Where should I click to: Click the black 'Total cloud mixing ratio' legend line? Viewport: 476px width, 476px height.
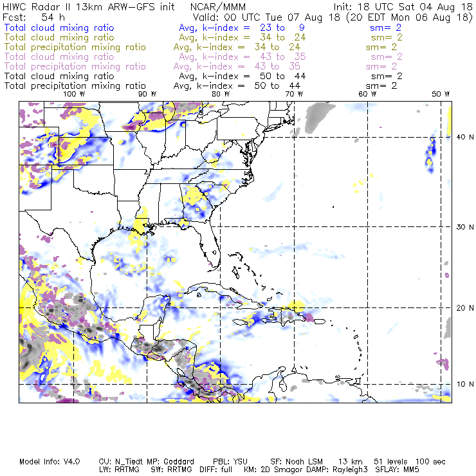[59, 76]
